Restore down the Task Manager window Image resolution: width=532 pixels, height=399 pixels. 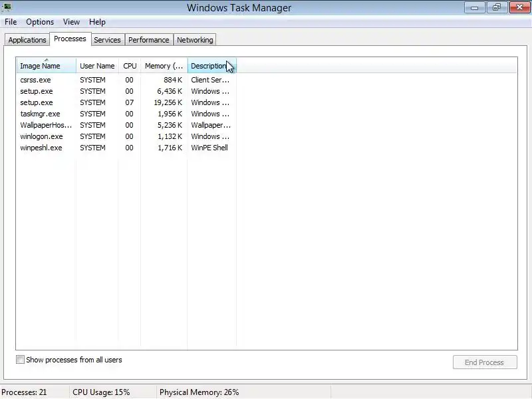(x=497, y=7)
